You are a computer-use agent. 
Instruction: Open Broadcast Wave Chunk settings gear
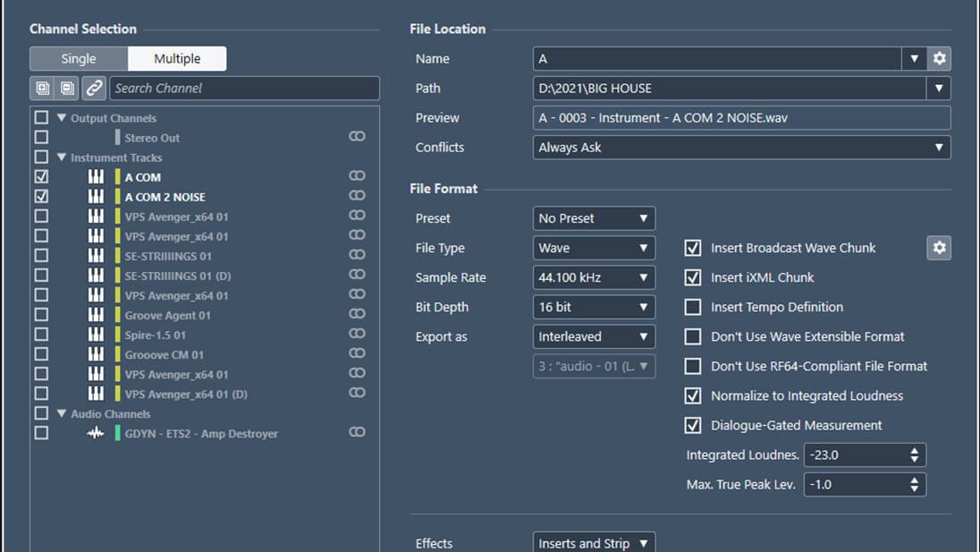tap(939, 248)
